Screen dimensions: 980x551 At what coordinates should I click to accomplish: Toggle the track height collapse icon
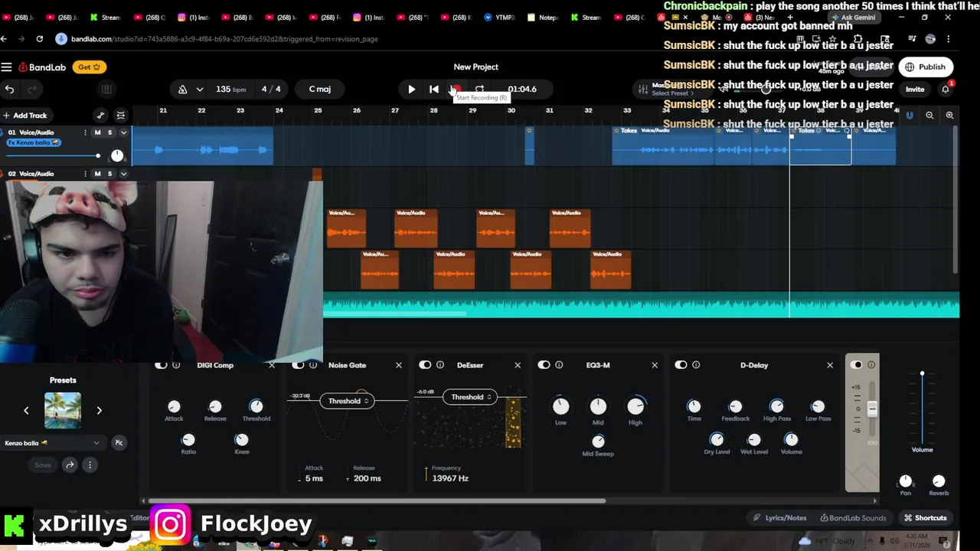pyautogui.click(x=120, y=116)
